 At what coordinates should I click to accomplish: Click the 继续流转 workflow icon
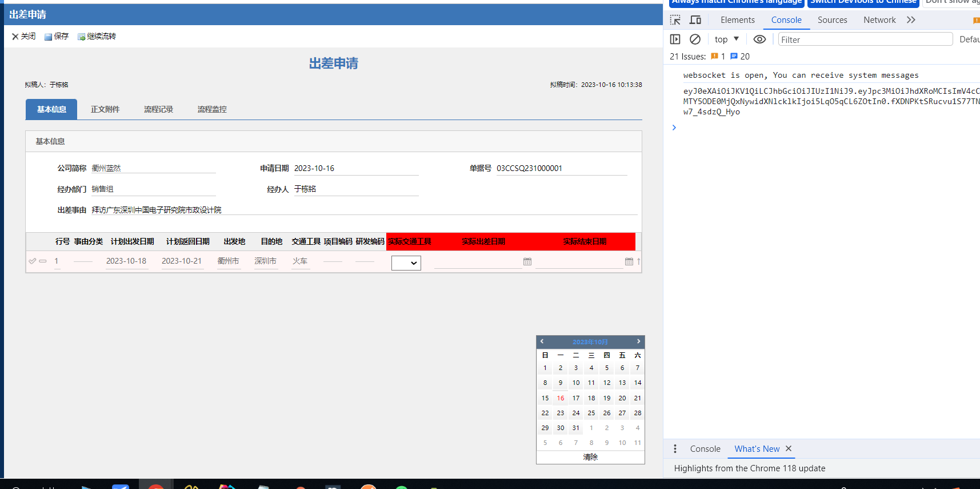tap(82, 37)
